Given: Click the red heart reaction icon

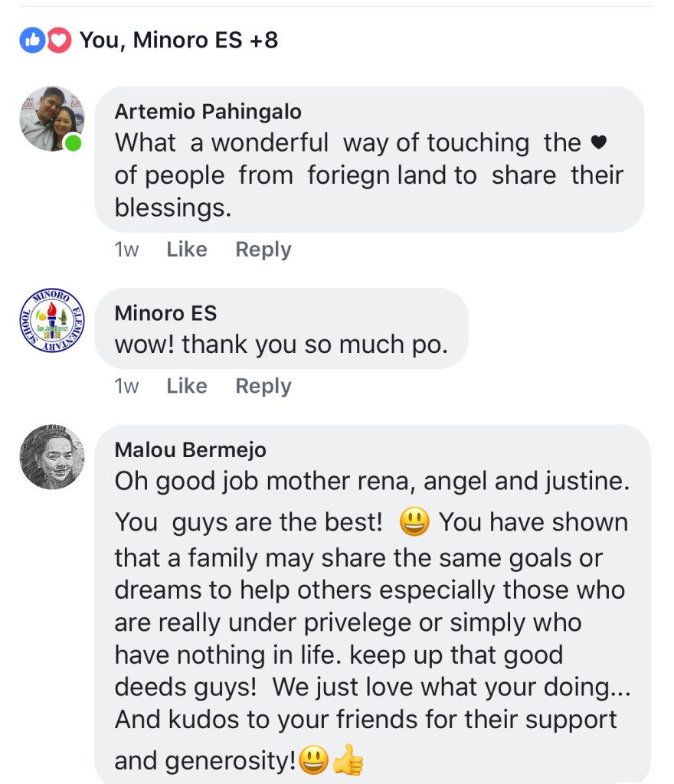Looking at the screenshot, I should pos(59,40).
